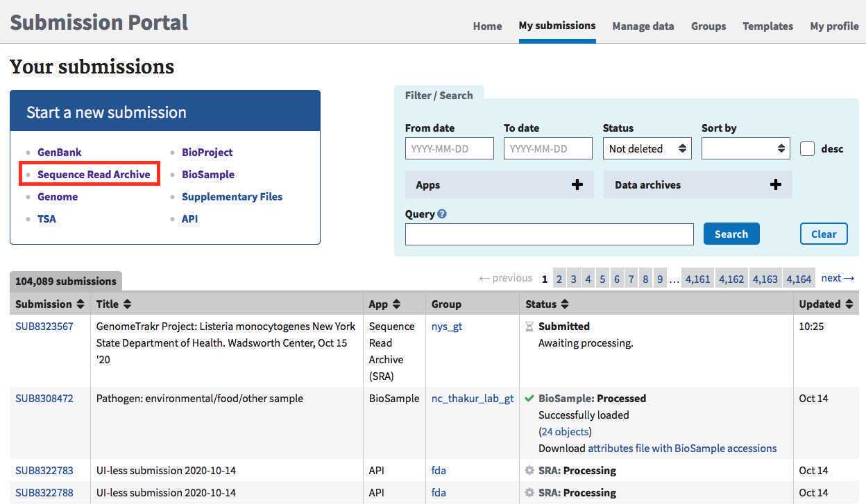This screenshot has width=866, height=504.
Task: Click the Search button
Action: [x=731, y=234]
